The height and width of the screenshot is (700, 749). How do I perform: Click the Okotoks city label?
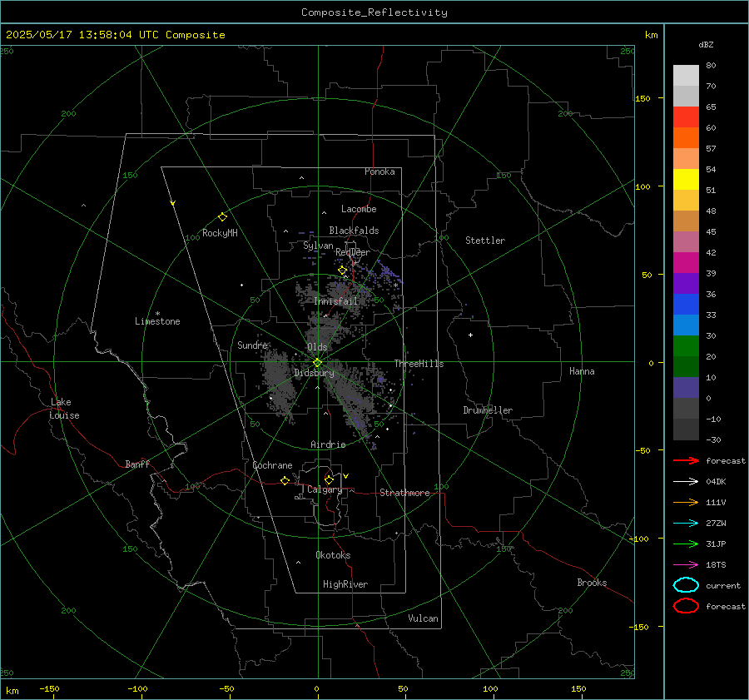tap(333, 555)
